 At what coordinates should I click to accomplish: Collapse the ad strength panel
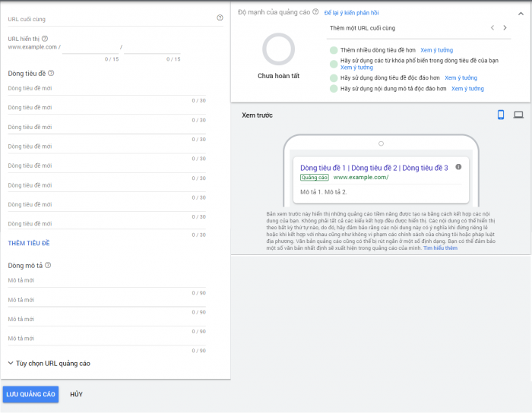tap(521, 14)
